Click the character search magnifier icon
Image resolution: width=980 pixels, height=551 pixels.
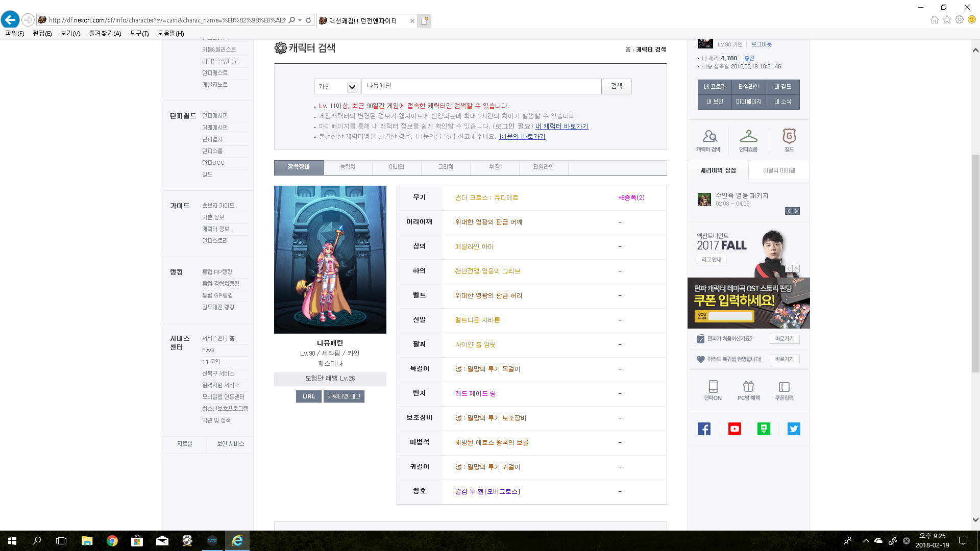coord(708,136)
